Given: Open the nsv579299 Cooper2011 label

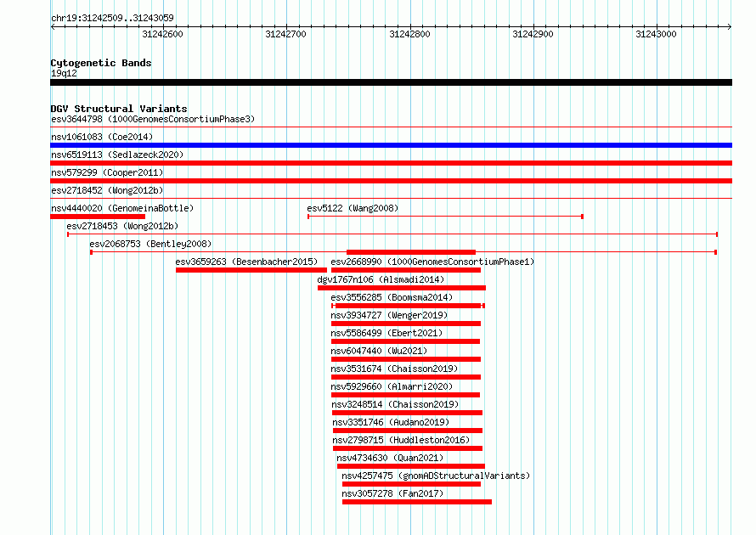Looking at the screenshot, I should 107,172.
